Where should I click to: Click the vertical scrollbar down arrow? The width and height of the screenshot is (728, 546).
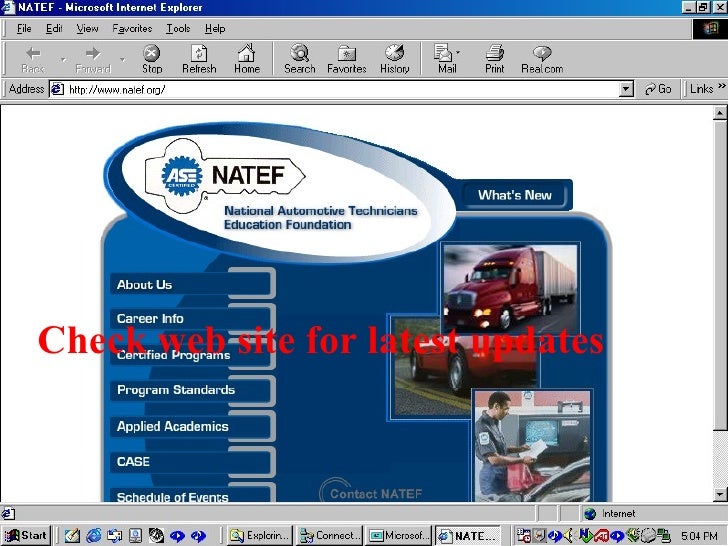pyautogui.click(x=720, y=494)
